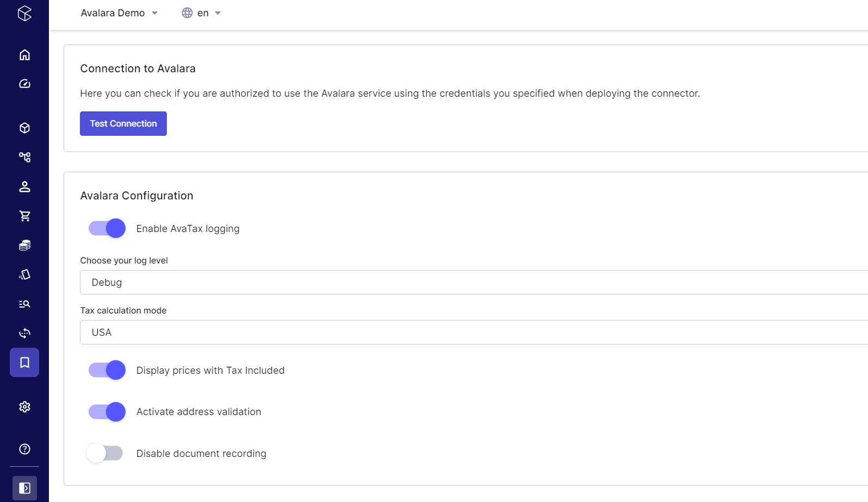Toggle the sidebar panel expand icon
Image resolution: width=868 pixels, height=502 pixels.
click(x=24, y=488)
